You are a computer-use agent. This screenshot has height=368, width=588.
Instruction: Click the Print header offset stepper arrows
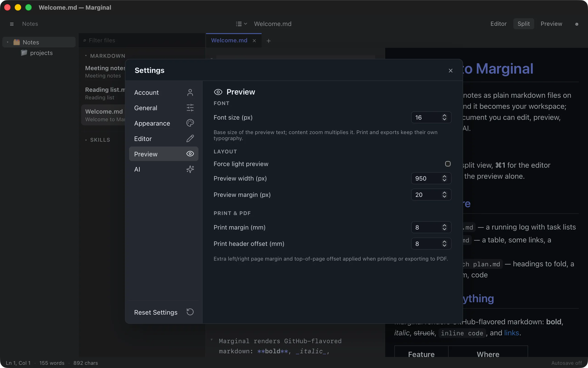click(444, 243)
